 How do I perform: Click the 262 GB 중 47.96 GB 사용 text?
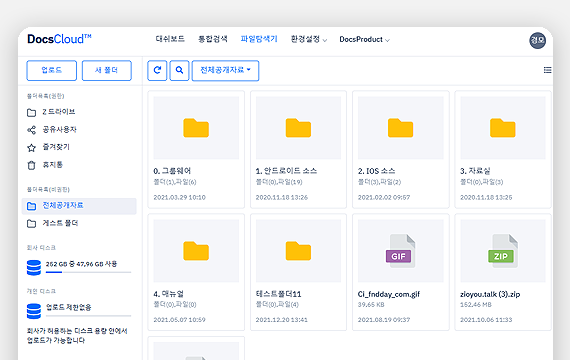(x=81, y=264)
